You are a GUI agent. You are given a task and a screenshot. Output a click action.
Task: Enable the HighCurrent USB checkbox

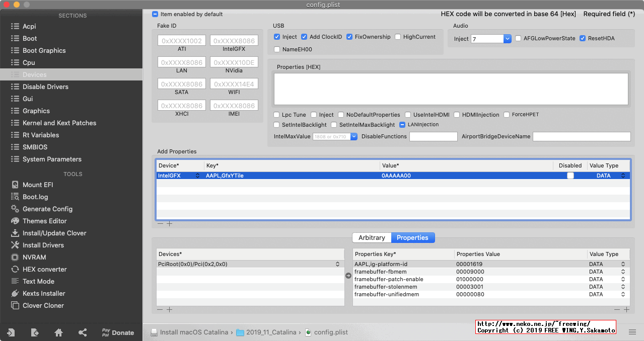[x=398, y=37]
